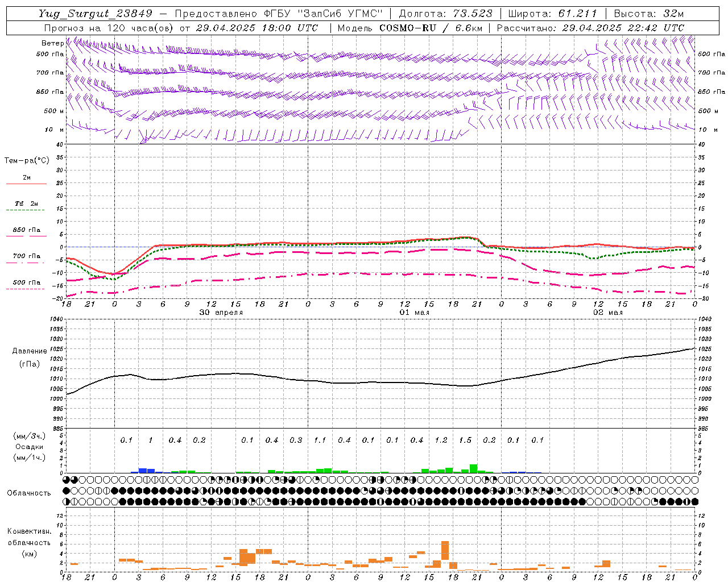The height and width of the screenshot is (582, 728).
Task: Click the station title Yug_Surgut_23849
Action: point(96,14)
